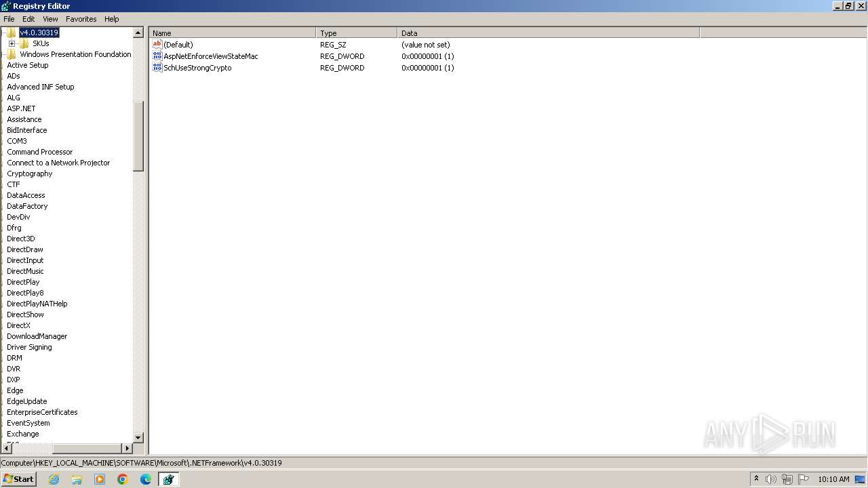Image resolution: width=868 pixels, height=488 pixels.
Task: Select the EnterpriseCertificates key
Action: click(42, 412)
